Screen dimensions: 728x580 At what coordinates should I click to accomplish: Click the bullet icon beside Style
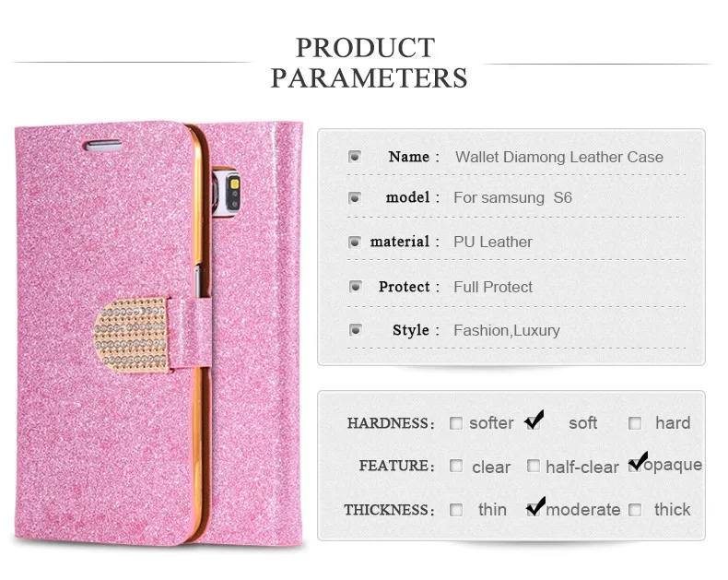pyautogui.click(x=355, y=330)
